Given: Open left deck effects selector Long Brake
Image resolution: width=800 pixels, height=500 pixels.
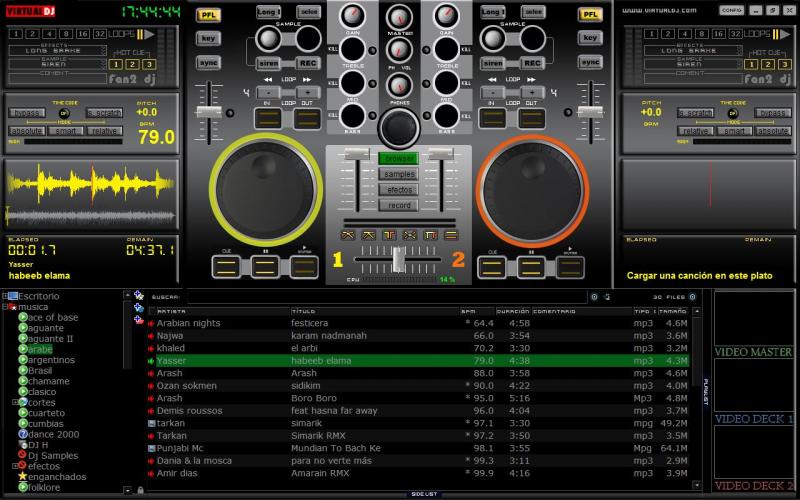Looking at the screenshot, I should coord(58,51).
